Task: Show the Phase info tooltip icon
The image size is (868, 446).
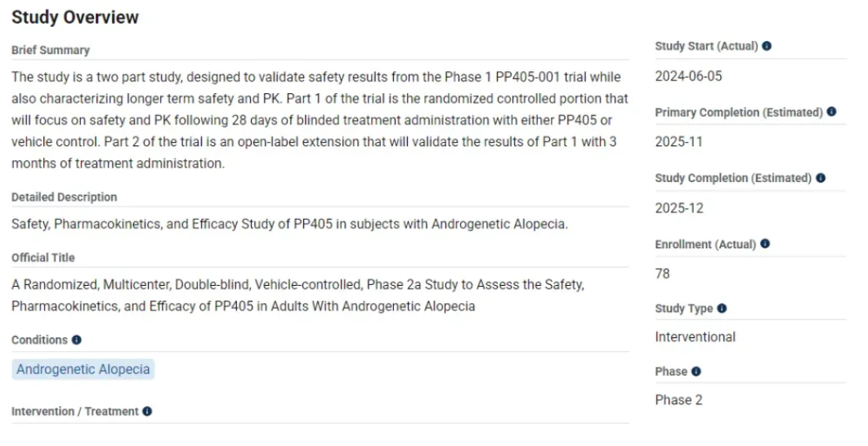Action: (x=696, y=372)
